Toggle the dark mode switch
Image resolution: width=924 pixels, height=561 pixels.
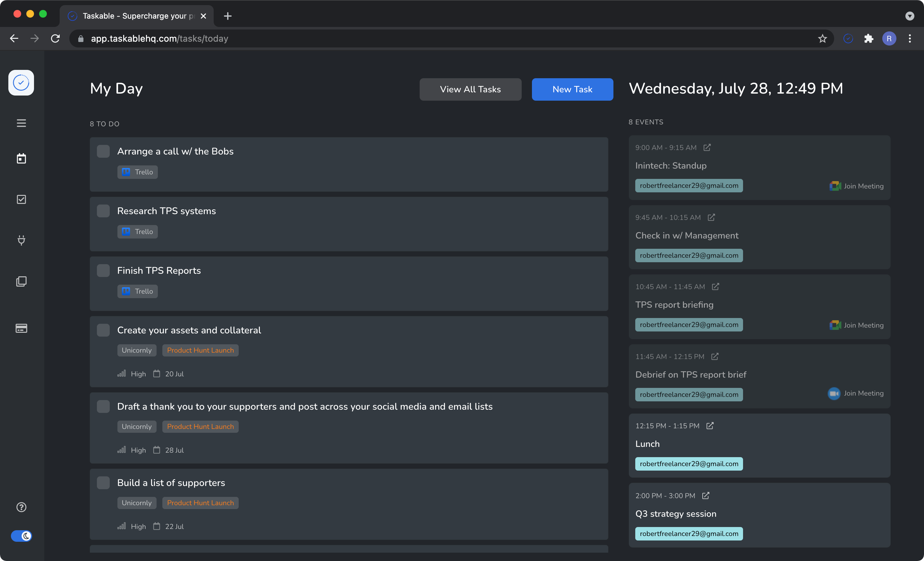point(21,536)
